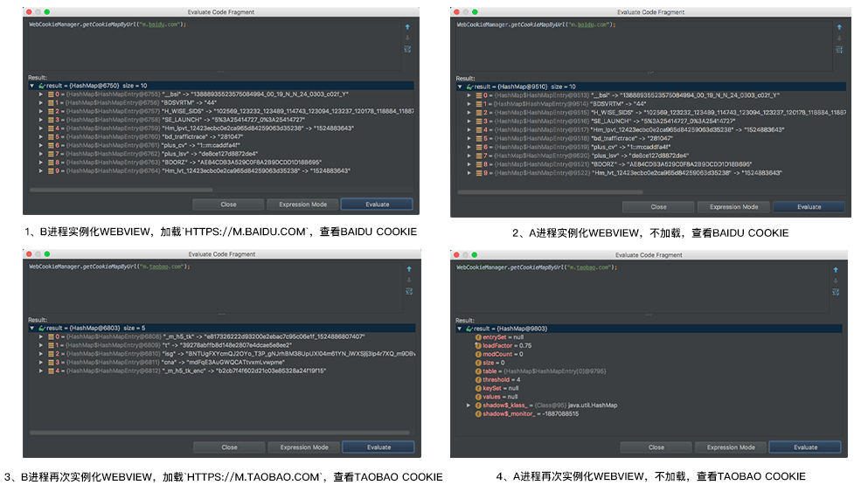Click the up-arrow history icon in the HashMap@9510 dialog
This screenshot has height=492, width=868.
click(x=839, y=27)
